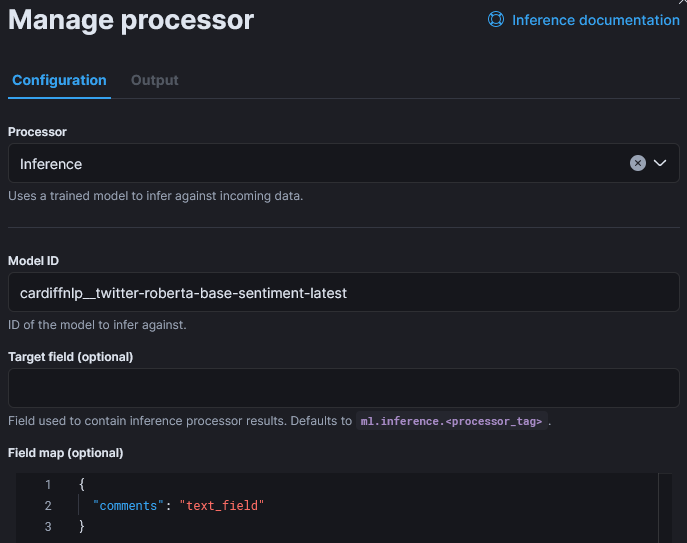Expand the Processor dropdown chevron
The image size is (687, 543).
[660, 163]
